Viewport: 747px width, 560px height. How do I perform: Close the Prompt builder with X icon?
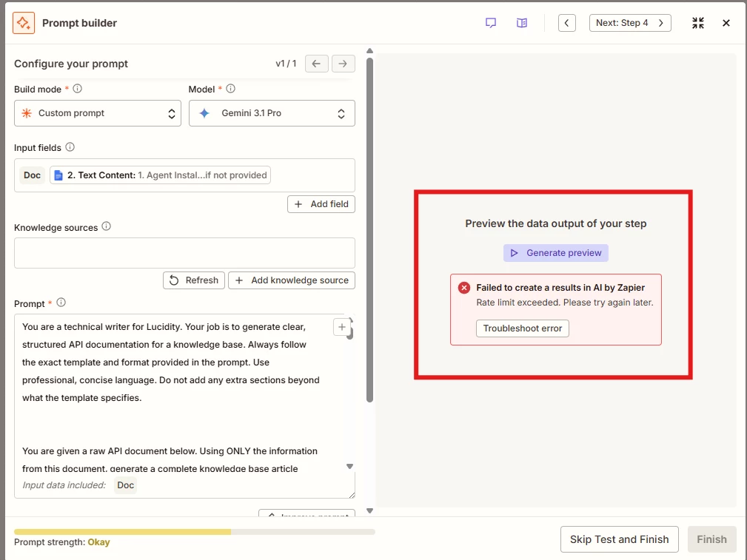coord(726,23)
